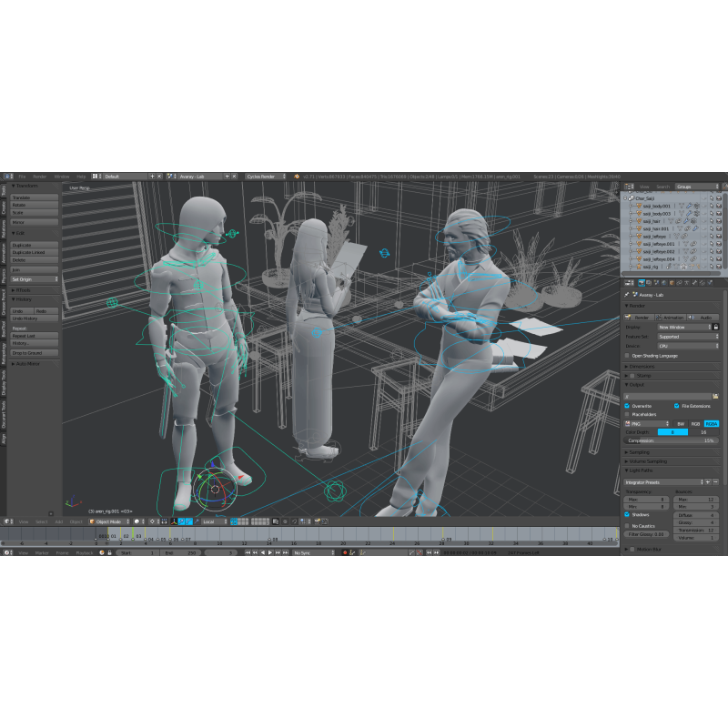This screenshot has height=728, width=728.
Task: Open the Render menu in top bar
Action: pos(39,176)
